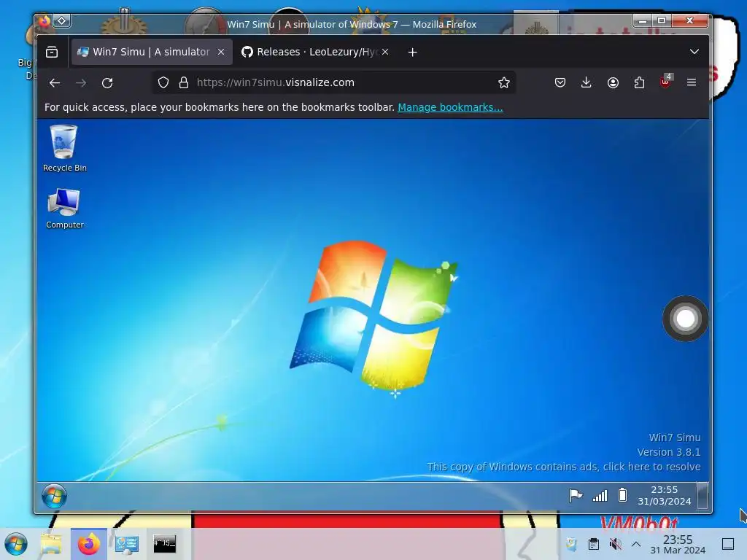Click the tray icon beside the clipboard
This screenshot has height=560, width=747.
571,544
